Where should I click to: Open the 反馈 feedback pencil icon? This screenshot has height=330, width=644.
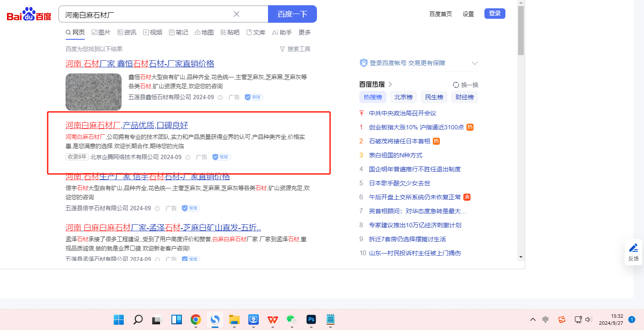point(633,248)
